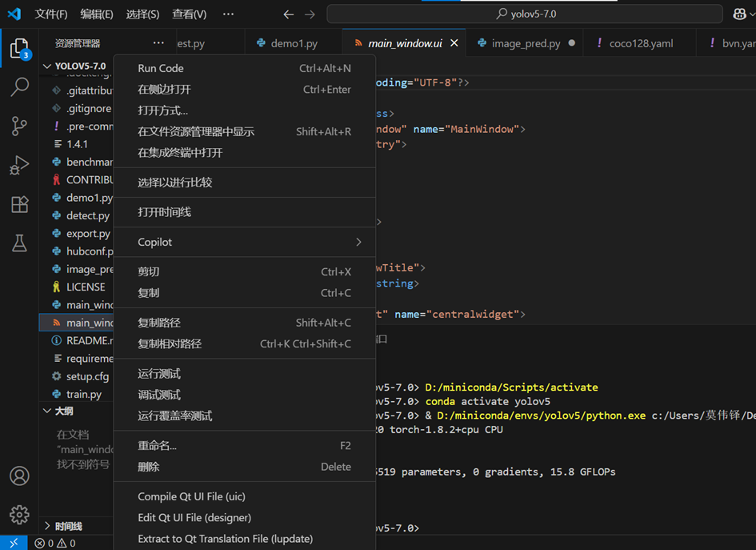Open the Explorer view in activity bar
The image size is (756, 550).
click(20, 49)
